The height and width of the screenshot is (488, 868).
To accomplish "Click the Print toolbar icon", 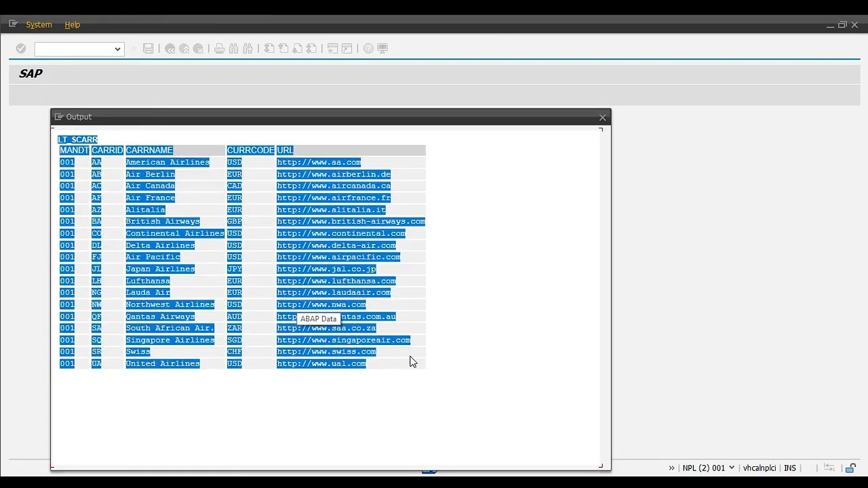I will pos(220,49).
